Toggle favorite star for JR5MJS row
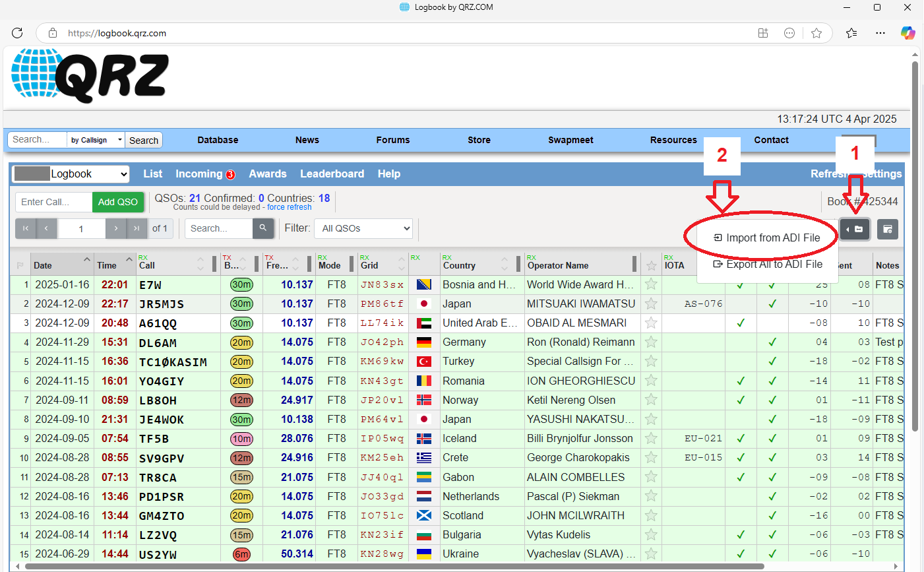The height and width of the screenshot is (572, 924). tap(651, 303)
